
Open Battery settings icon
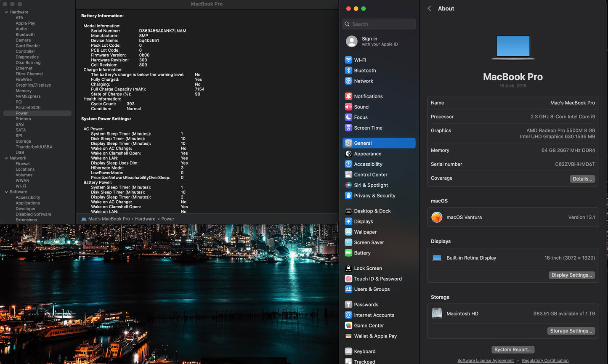pyautogui.click(x=348, y=253)
